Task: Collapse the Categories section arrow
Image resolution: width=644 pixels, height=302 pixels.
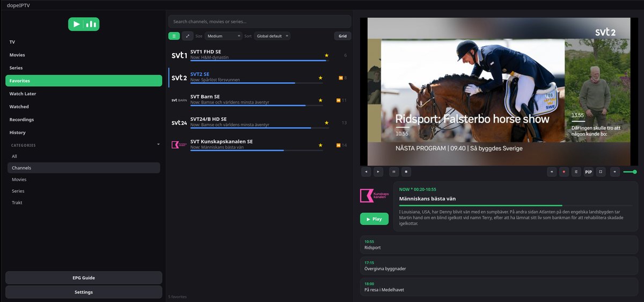Action: (158, 145)
